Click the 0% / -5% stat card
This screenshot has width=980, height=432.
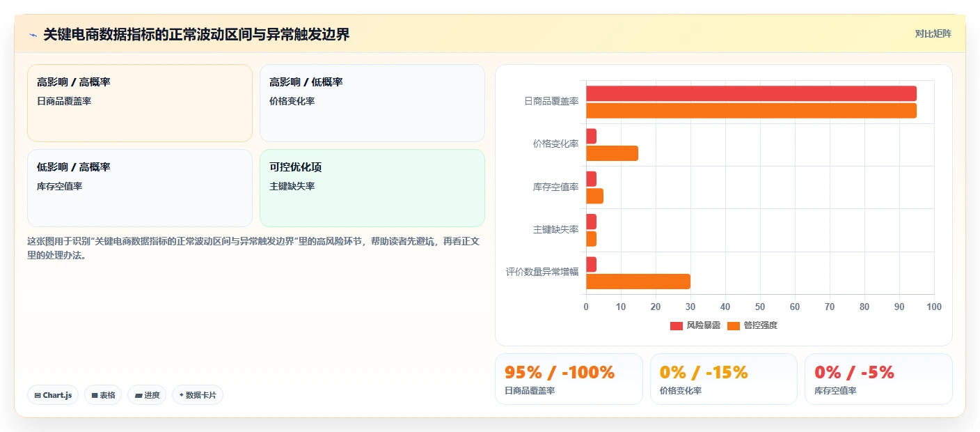click(878, 379)
